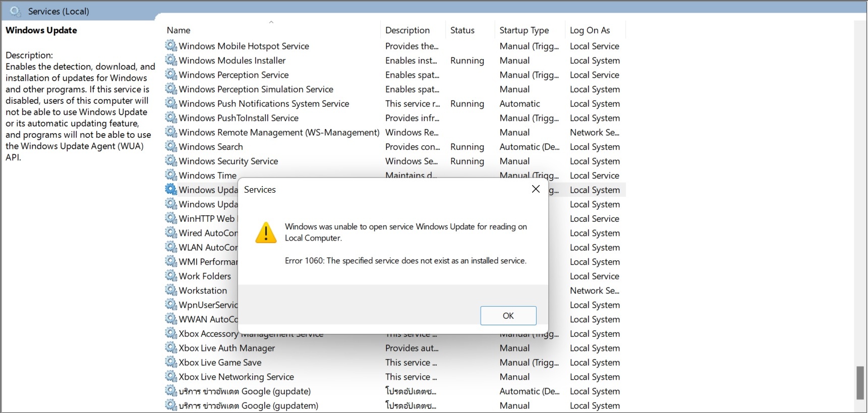
Task: Click Network Se... log on for Windows Remote Management
Action: [595, 132]
